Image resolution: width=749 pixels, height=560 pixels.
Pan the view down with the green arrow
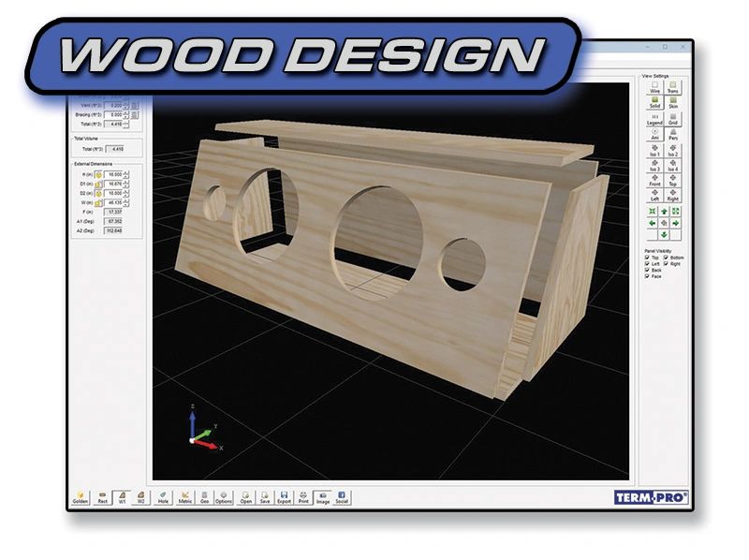point(664,235)
